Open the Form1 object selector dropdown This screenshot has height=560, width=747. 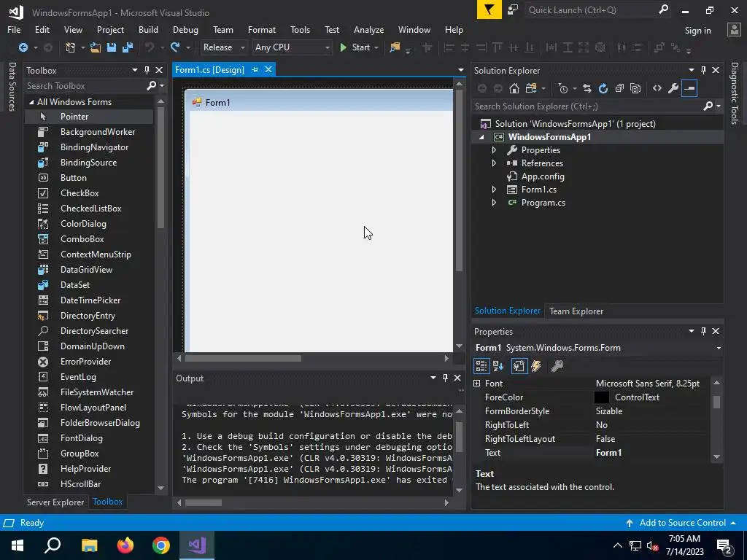tap(719, 348)
